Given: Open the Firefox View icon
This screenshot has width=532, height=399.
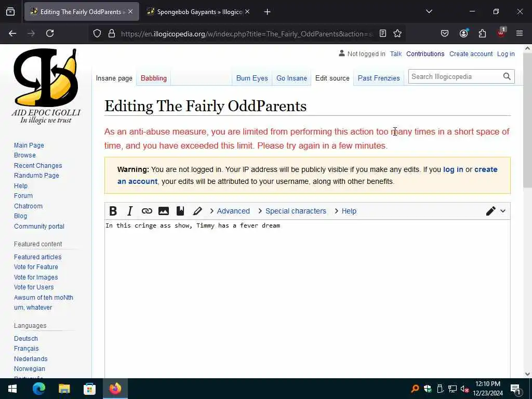Looking at the screenshot, I should tap(10, 11).
